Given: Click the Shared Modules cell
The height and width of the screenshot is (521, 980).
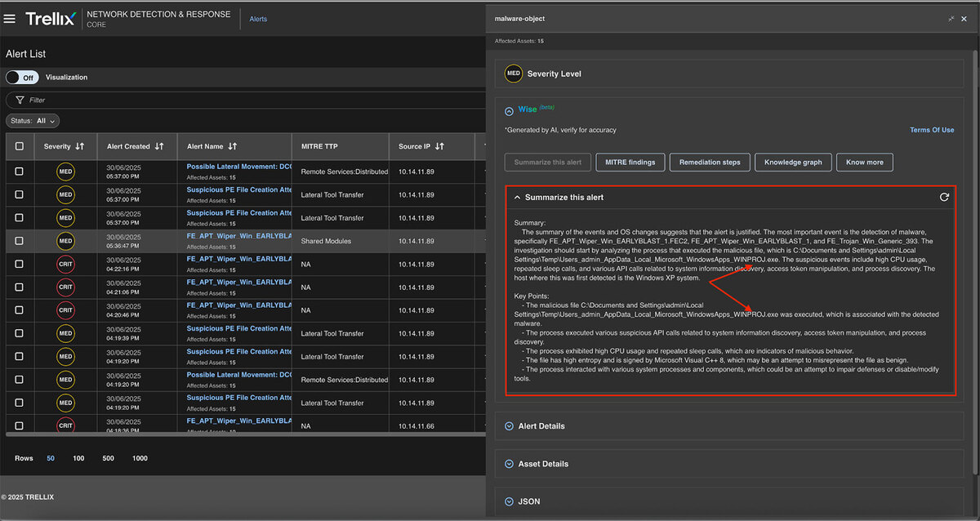Looking at the screenshot, I should pyautogui.click(x=324, y=241).
